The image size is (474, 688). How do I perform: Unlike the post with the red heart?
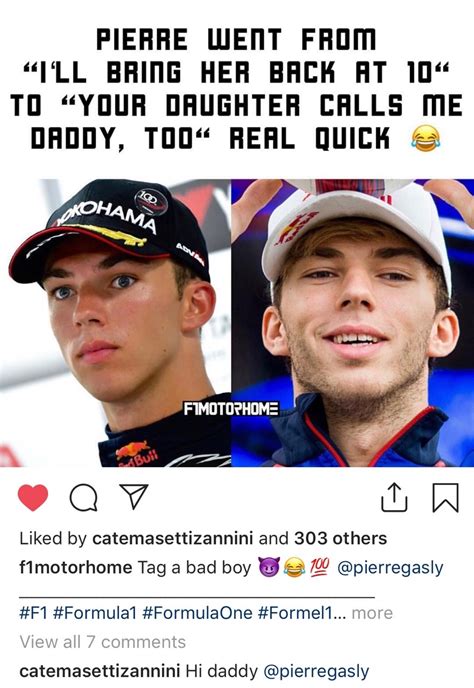(x=33, y=498)
